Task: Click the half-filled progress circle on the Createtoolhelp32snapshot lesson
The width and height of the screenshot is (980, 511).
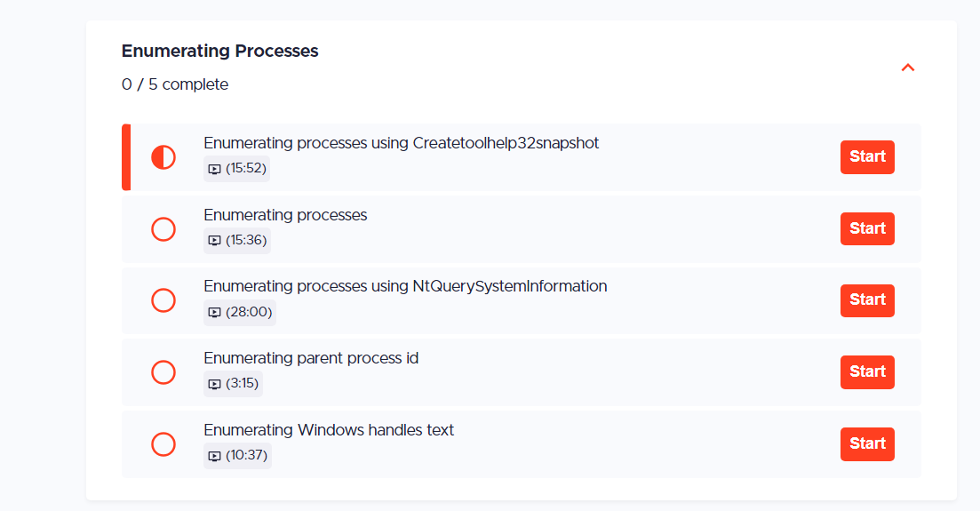Action: 163,157
